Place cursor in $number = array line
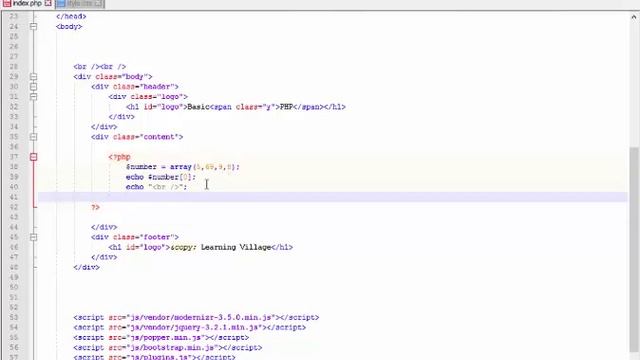 (182, 167)
